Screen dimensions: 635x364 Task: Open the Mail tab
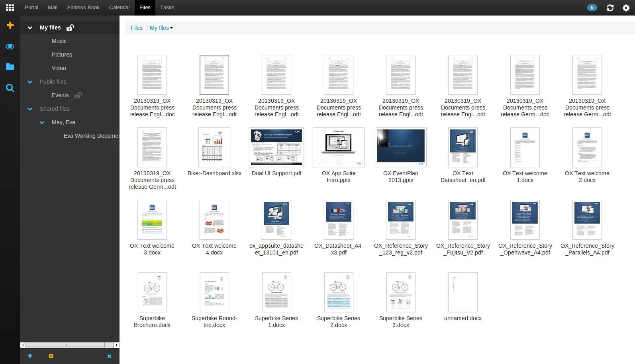(53, 8)
